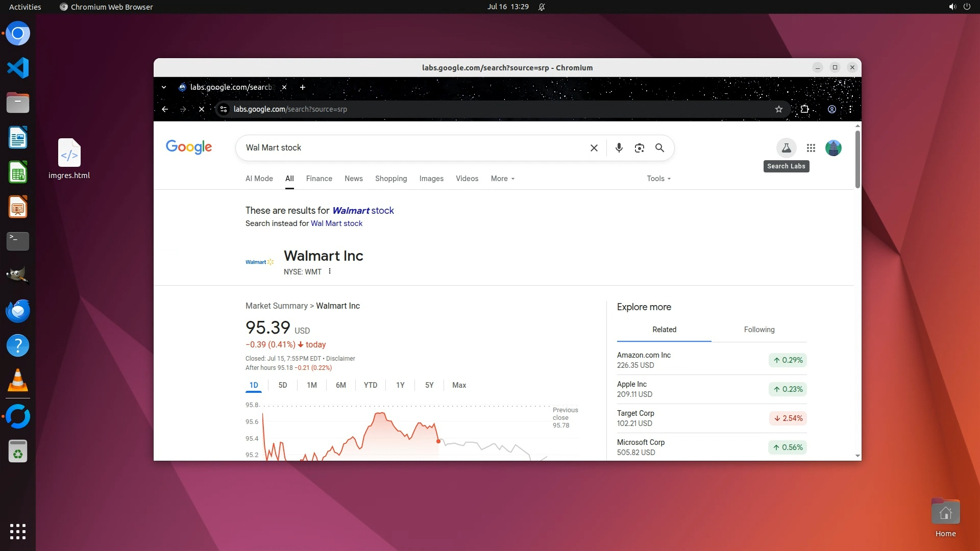Click the Search Labs flask icon

click(786, 148)
